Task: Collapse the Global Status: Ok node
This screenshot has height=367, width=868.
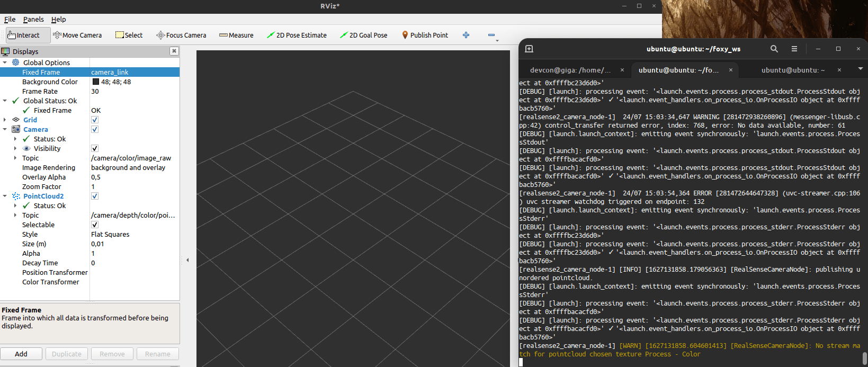Action: tap(5, 101)
